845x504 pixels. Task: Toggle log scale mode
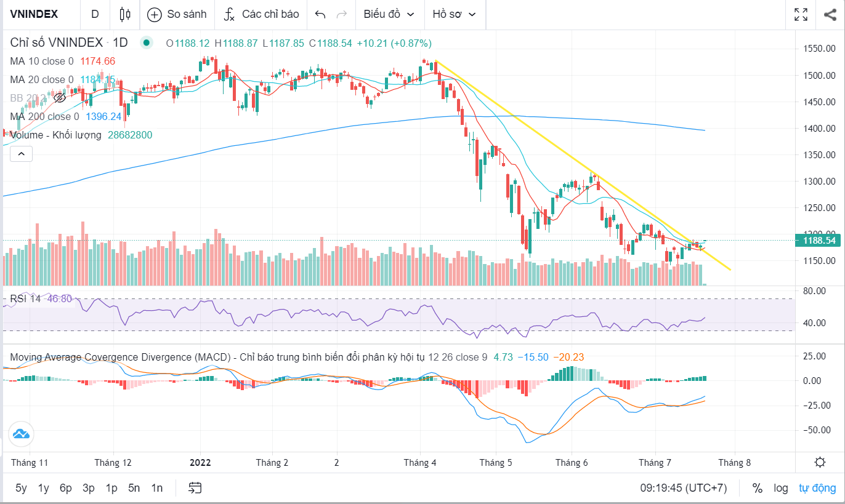click(781, 488)
